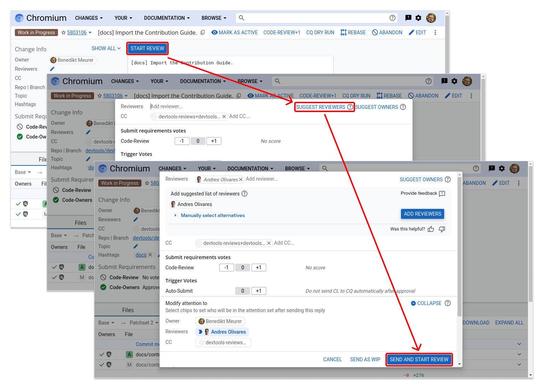Remove the 'docs' hashtag with its X icon
The image size is (546, 392).
tap(150, 255)
